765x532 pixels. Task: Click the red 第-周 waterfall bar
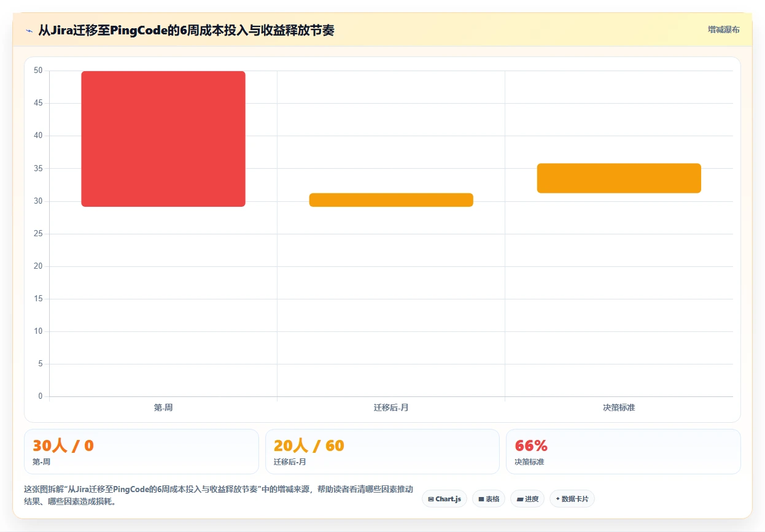click(163, 139)
